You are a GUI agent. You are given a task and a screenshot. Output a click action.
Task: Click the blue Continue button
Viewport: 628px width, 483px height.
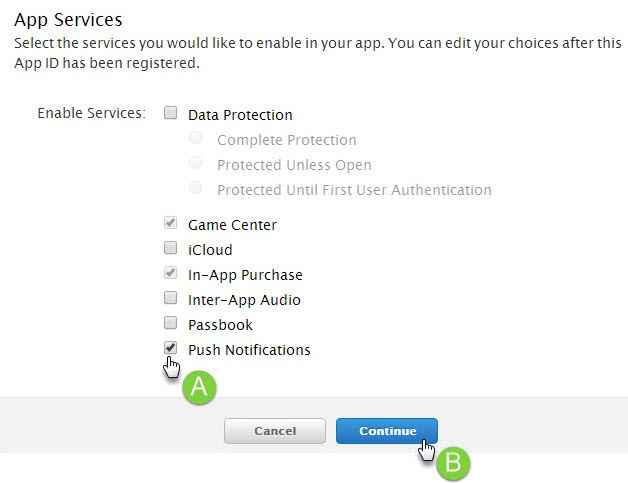tap(387, 431)
